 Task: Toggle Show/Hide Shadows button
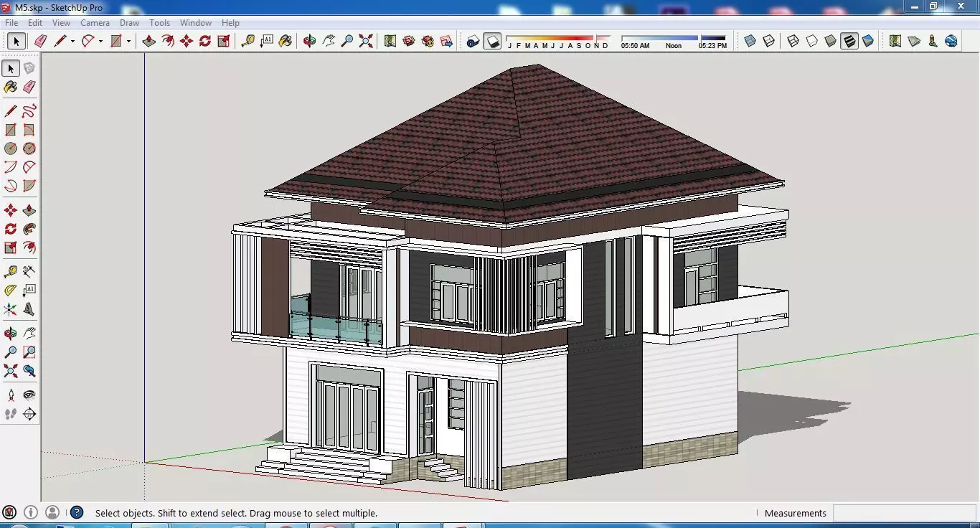tap(492, 41)
